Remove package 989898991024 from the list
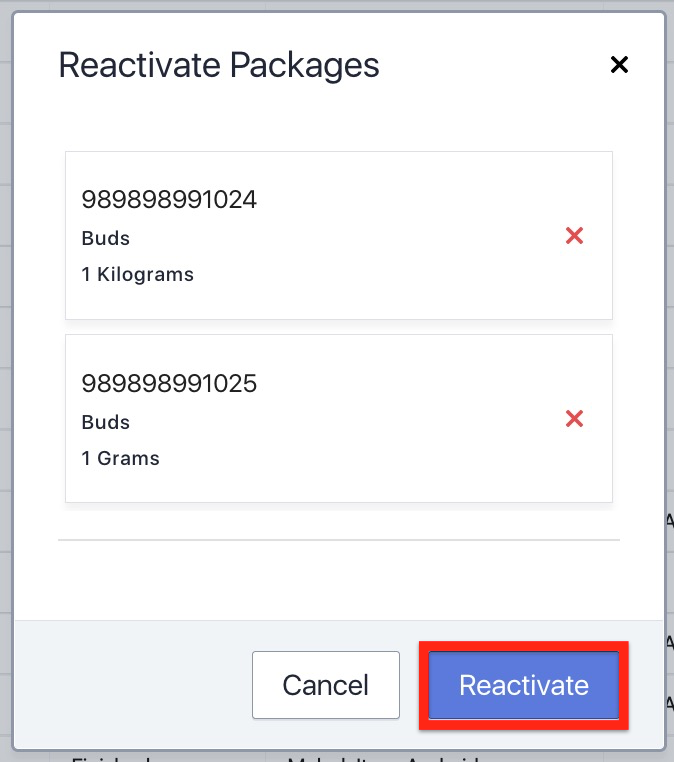The image size is (674, 762). pyautogui.click(x=574, y=236)
